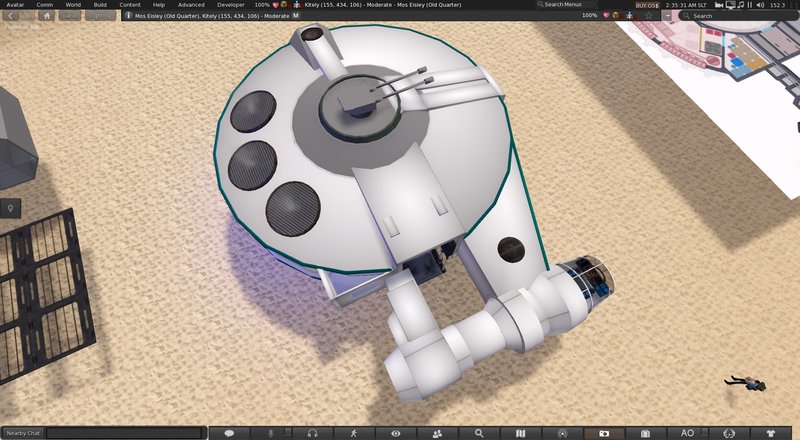The width and height of the screenshot is (800, 440).
Task: Click the music note audio stream icon
Action: pyautogui.click(x=740, y=5)
